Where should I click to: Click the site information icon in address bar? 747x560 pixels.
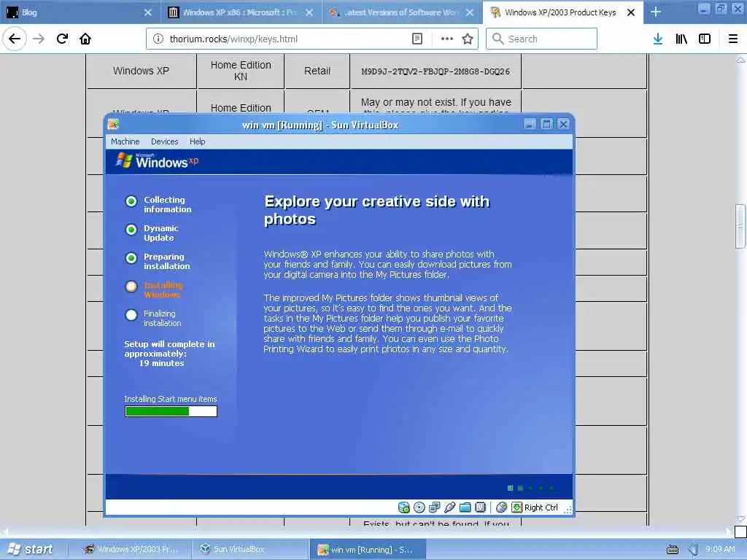tap(158, 39)
